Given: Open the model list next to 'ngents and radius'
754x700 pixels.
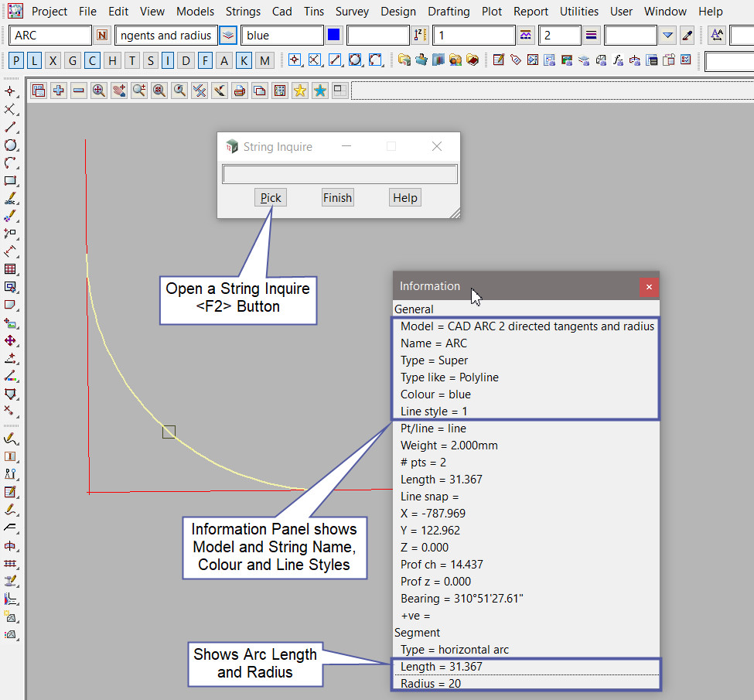Looking at the screenshot, I should [x=228, y=36].
